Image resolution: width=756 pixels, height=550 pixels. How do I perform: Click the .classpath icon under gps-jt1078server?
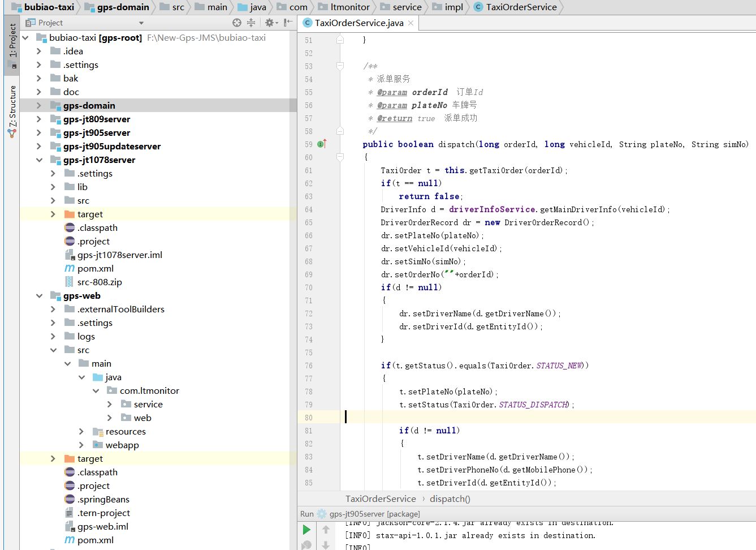click(x=70, y=227)
